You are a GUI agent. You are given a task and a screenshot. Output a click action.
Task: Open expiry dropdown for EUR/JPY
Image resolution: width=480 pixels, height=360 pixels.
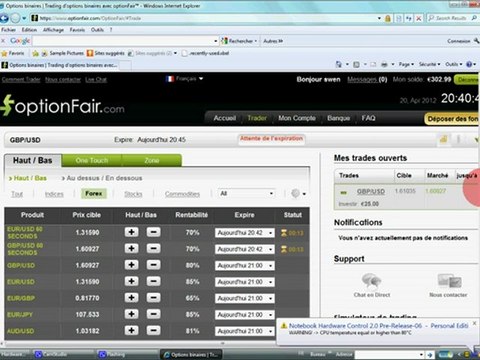[245, 315]
